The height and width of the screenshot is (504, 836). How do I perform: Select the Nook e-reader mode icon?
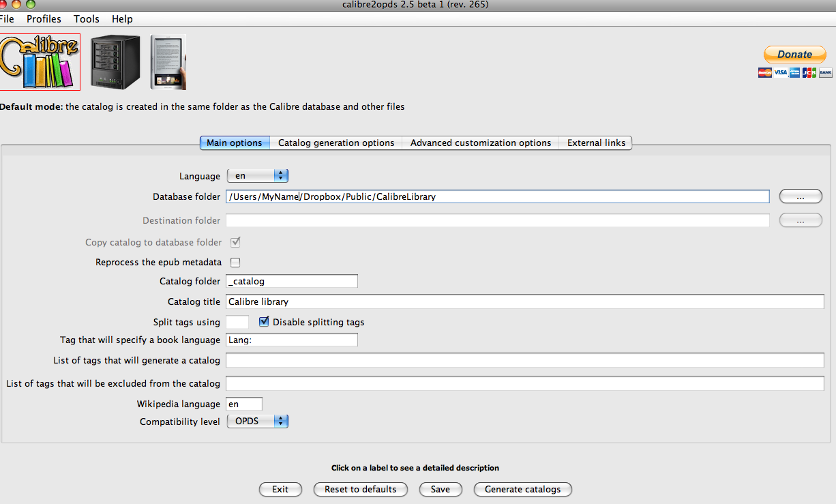click(x=168, y=62)
